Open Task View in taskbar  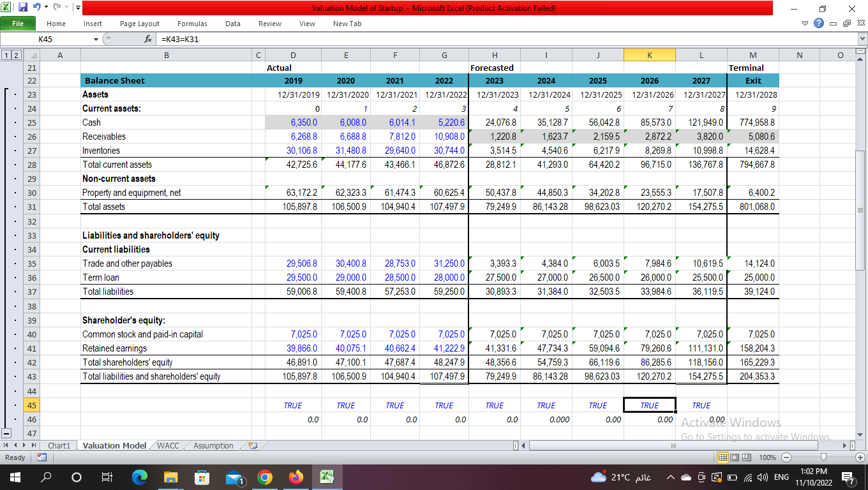point(107,477)
